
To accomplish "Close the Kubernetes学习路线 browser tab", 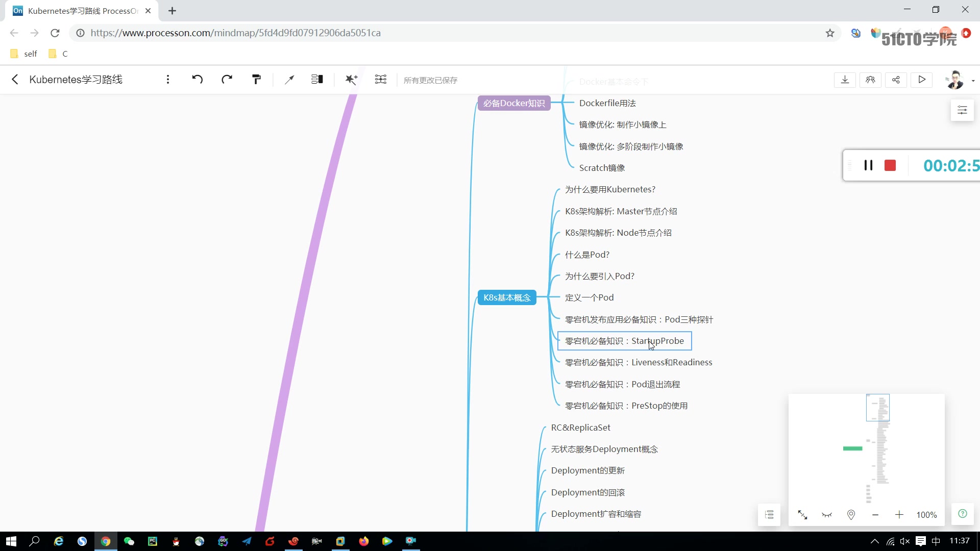I will [148, 11].
